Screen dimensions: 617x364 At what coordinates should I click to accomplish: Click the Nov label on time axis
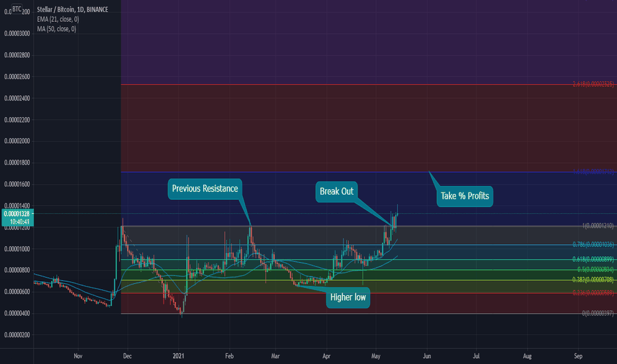pyautogui.click(x=78, y=356)
